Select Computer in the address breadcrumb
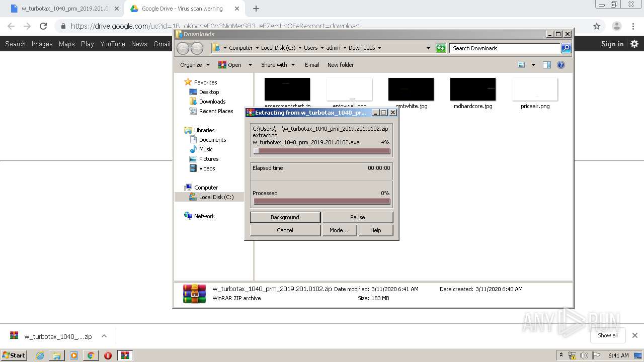Image resolution: width=644 pixels, height=362 pixels. pos(240,48)
